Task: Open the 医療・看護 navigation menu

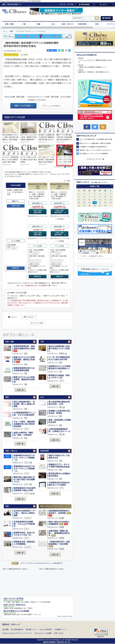Action: (9, 24)
